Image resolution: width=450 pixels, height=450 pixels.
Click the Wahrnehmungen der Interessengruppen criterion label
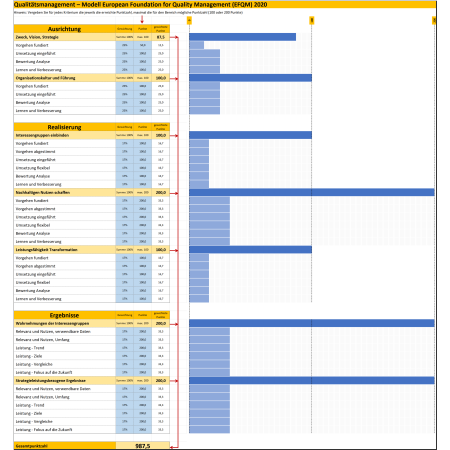tap(52, 323)
